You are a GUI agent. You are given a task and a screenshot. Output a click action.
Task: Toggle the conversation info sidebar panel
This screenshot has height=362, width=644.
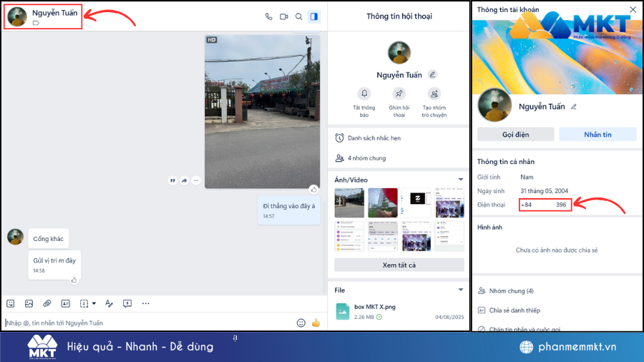coord(314,16)
